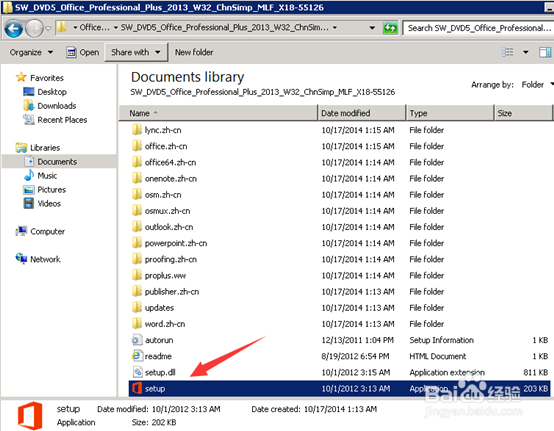Click the folder icon in address bar
Image resolution: width=554 pixels, height=431 pixels.
pos(62,27)
